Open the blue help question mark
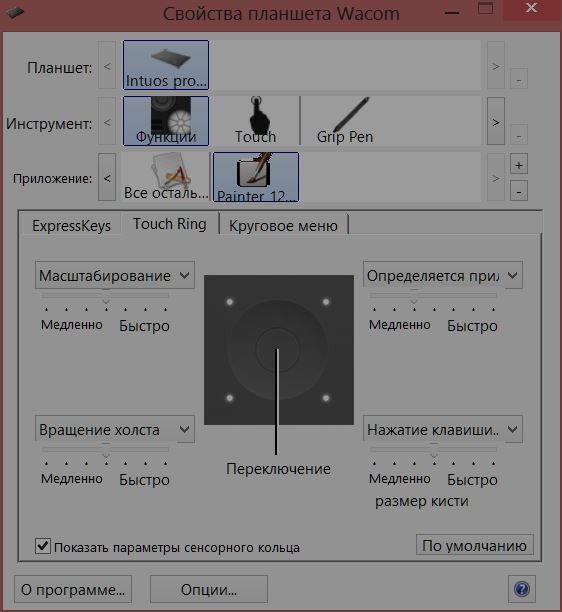Screen dimensions: 562x612 click(x=522, y=589)
